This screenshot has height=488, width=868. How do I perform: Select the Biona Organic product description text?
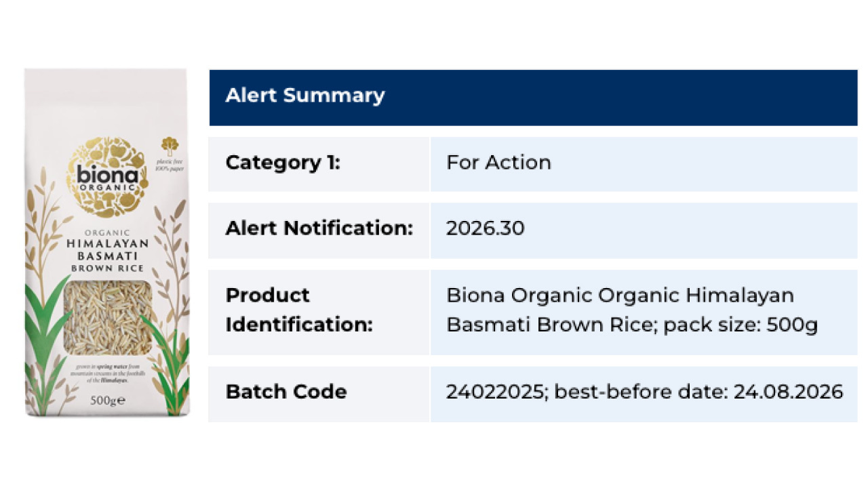632,310
